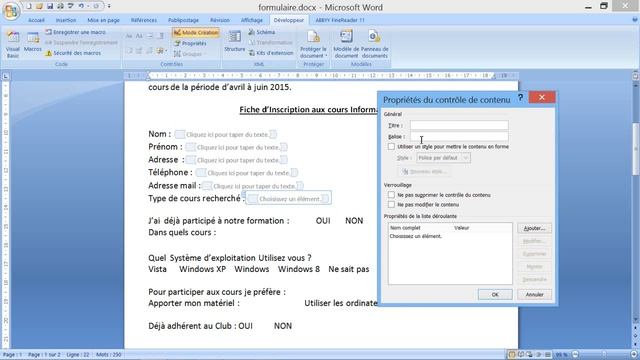Open the ABBYY FineReader 11 tab

340,20
